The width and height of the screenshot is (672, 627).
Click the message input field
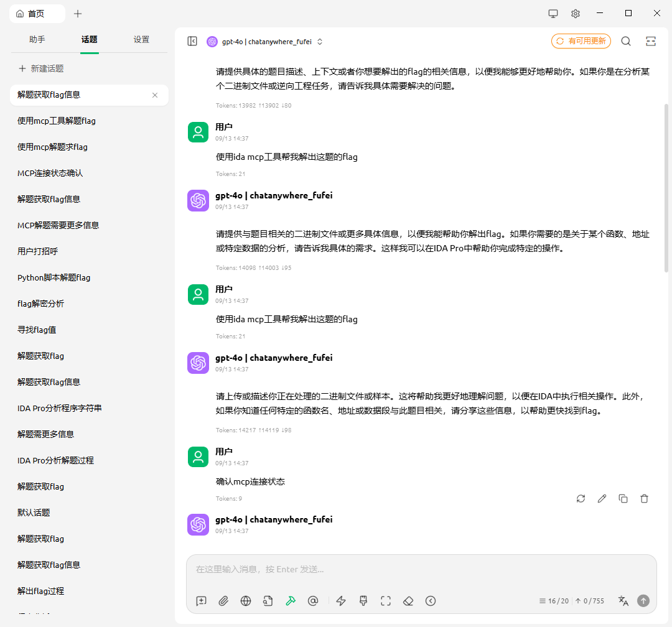pyautogui.click(x=421, y=569)
